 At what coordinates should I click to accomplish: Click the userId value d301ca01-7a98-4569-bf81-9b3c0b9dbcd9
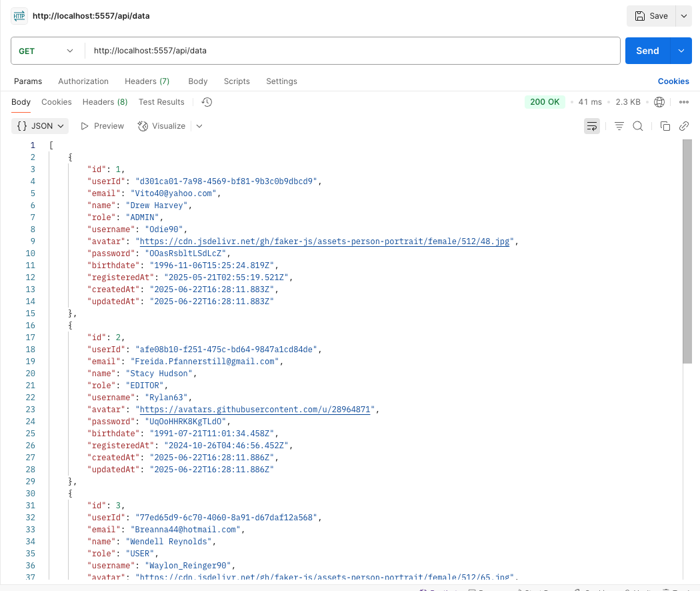tap(227, 181)
